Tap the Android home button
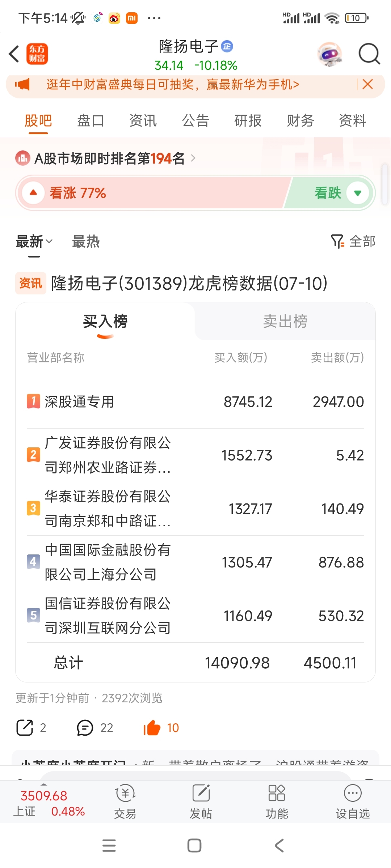 click(x=194, y=846)
